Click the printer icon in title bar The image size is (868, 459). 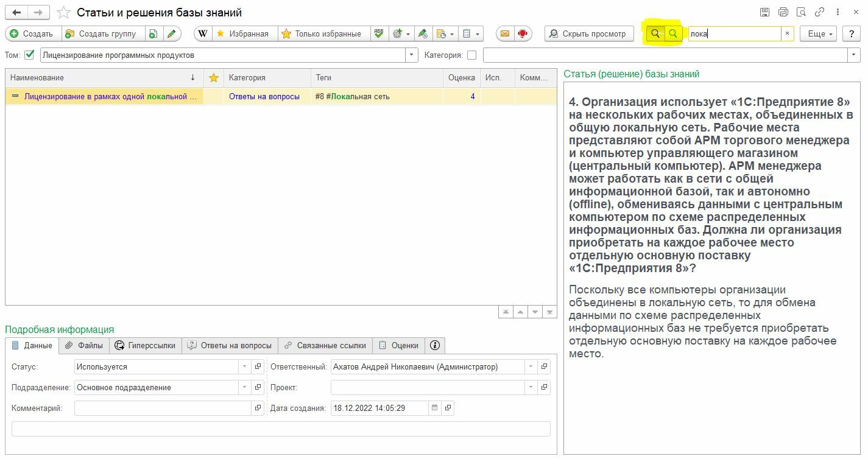(783, 12)
